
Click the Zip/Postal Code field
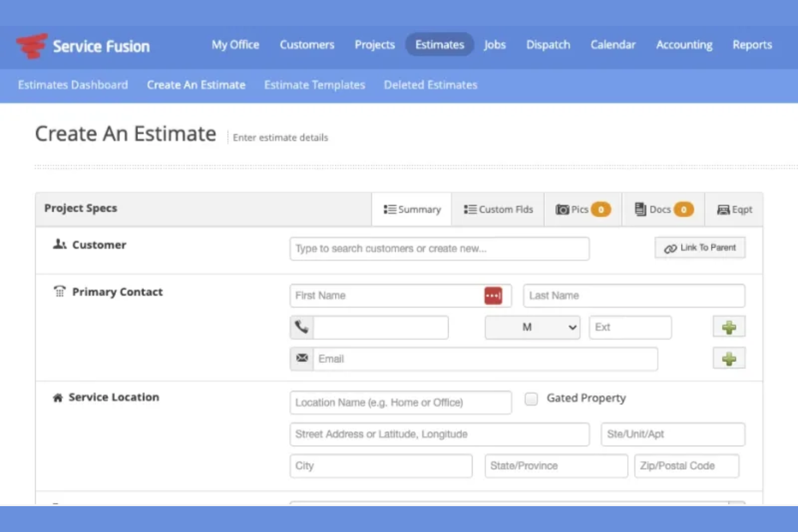[686, 466]
